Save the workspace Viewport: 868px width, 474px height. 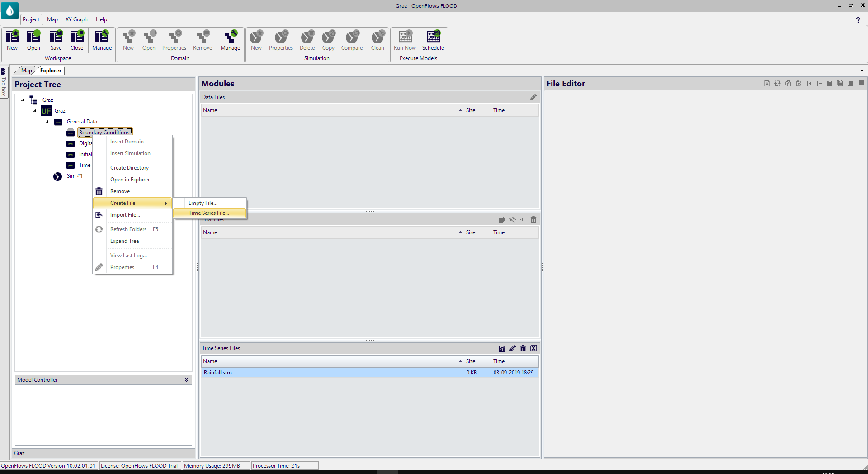coord(56,40)
